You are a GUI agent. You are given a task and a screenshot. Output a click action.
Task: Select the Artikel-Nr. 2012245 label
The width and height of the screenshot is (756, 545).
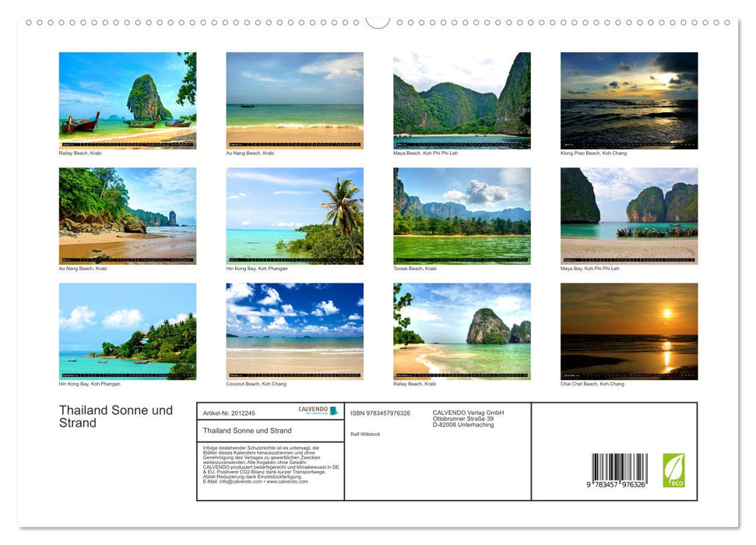pyautogui.click(x=229, y=413)
